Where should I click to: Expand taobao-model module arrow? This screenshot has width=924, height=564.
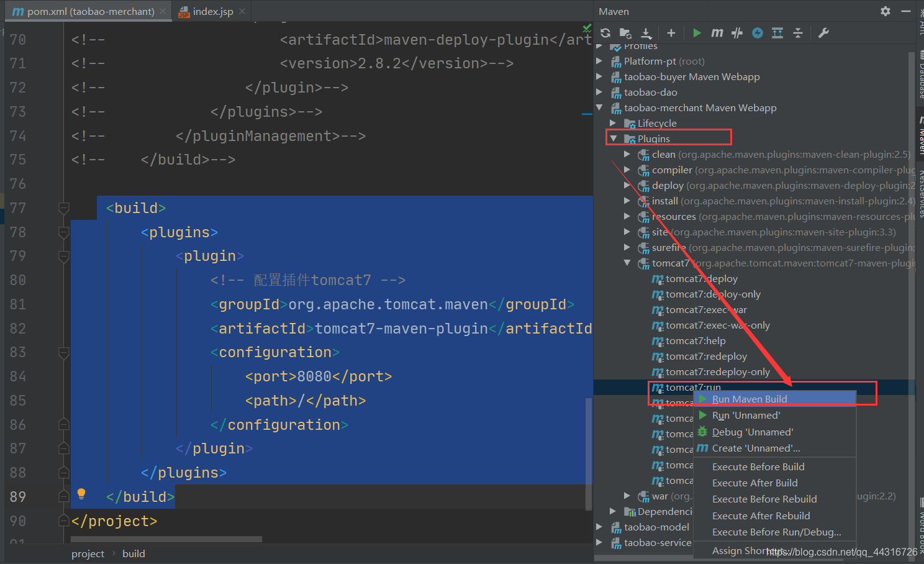click(599, 527)
